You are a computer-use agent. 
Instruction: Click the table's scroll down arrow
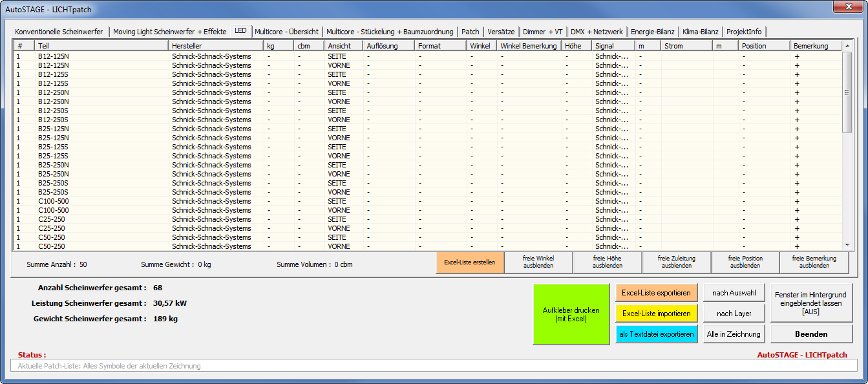[x=847, y=245]
